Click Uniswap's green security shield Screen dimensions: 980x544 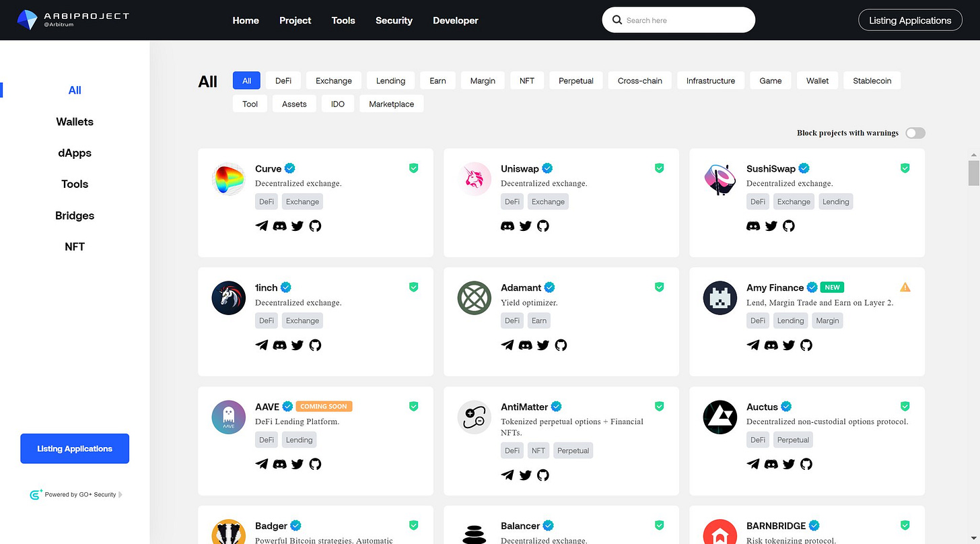pyautogui.click(x=660, y=168)
